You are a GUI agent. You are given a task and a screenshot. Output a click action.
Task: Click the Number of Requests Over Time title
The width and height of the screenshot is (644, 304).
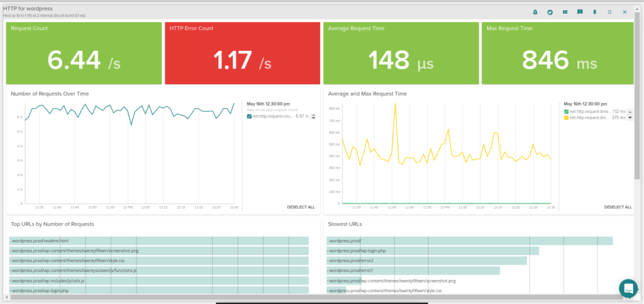[50, 94]
